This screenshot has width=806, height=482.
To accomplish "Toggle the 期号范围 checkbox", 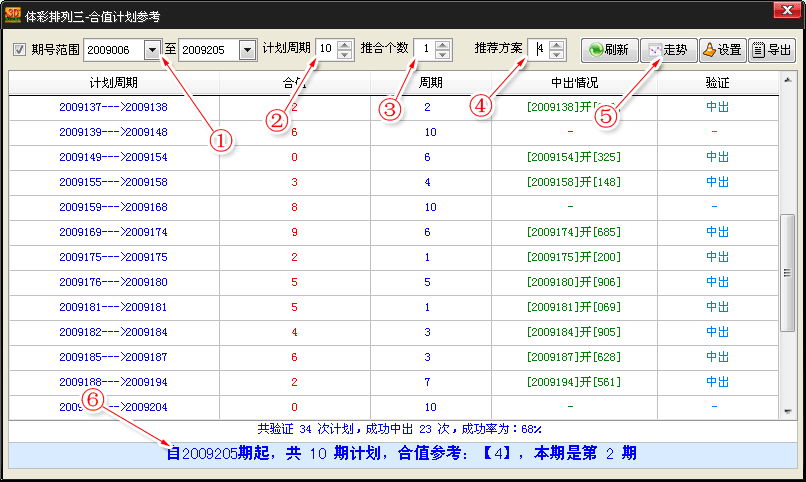I will pos(19,50).
